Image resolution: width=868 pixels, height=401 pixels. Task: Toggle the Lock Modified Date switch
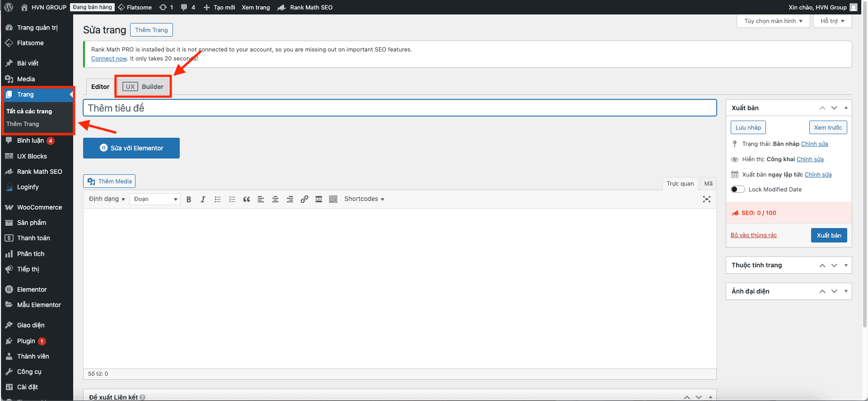tap(737, 189)
